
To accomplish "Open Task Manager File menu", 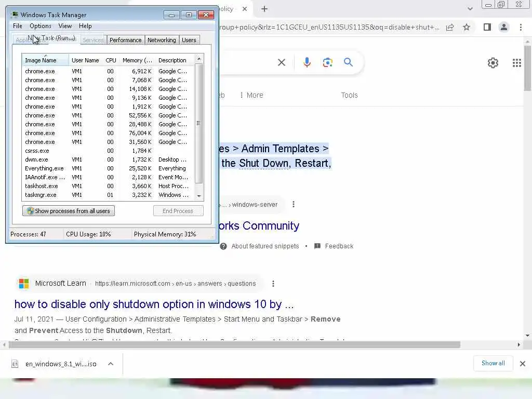I will click(18, 26).
